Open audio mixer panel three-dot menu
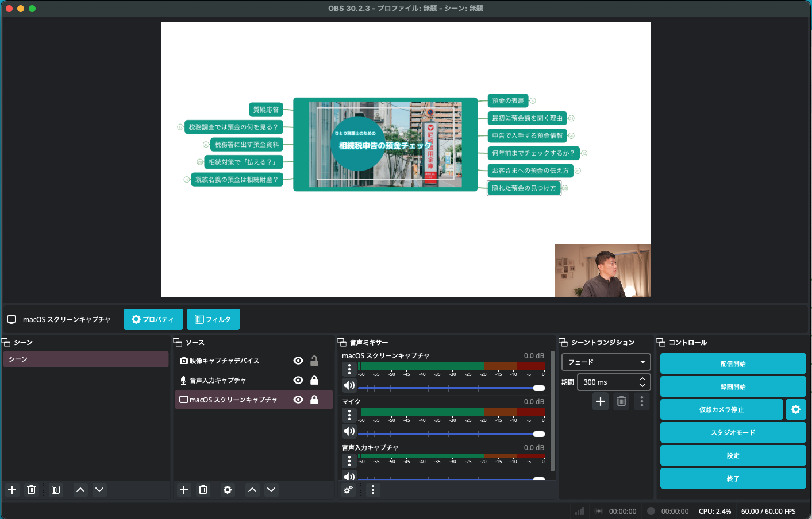Image resolution: width=812 pixels, height=519 pixels. tap(373, 490)
